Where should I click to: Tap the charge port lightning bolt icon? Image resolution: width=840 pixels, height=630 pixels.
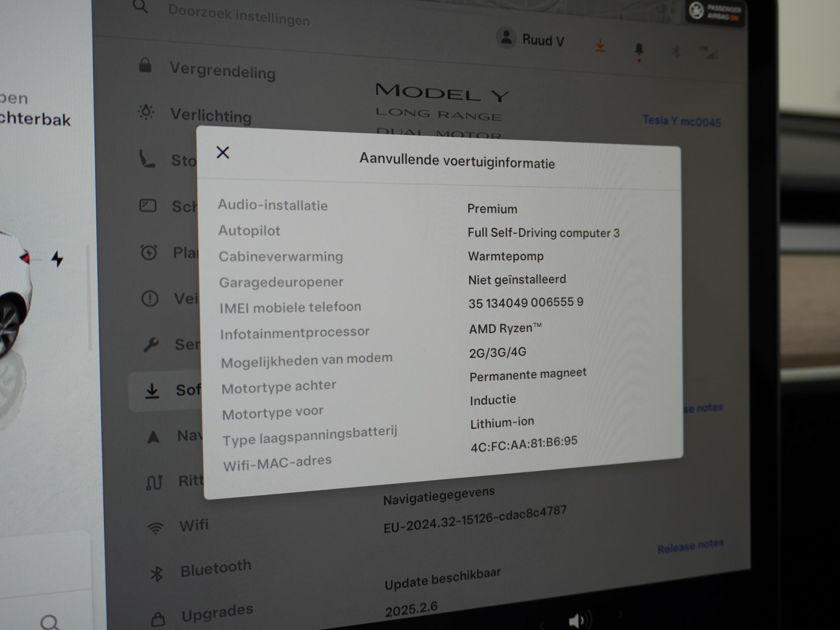57,259
